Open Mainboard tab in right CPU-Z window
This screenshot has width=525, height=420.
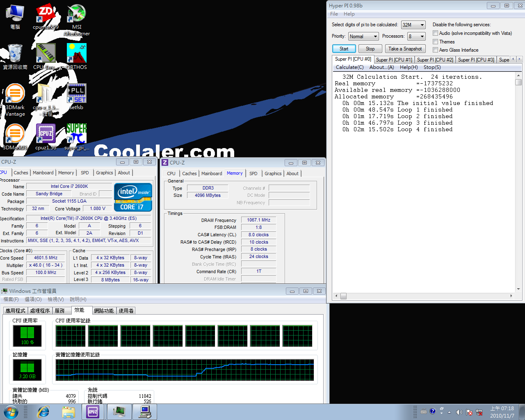tap(211, 173)
